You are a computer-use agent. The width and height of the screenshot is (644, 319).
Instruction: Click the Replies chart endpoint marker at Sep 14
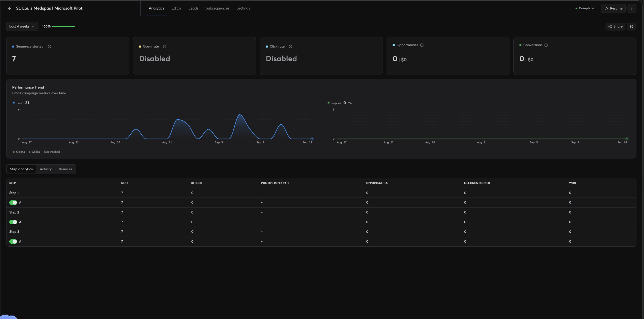click(x=627, y=139)
